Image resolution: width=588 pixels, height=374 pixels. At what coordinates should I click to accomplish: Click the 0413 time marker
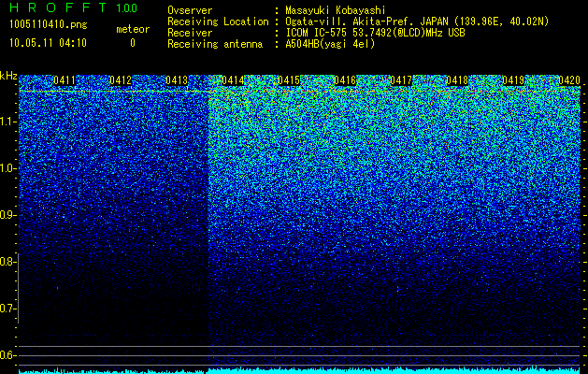coord(177,80)
